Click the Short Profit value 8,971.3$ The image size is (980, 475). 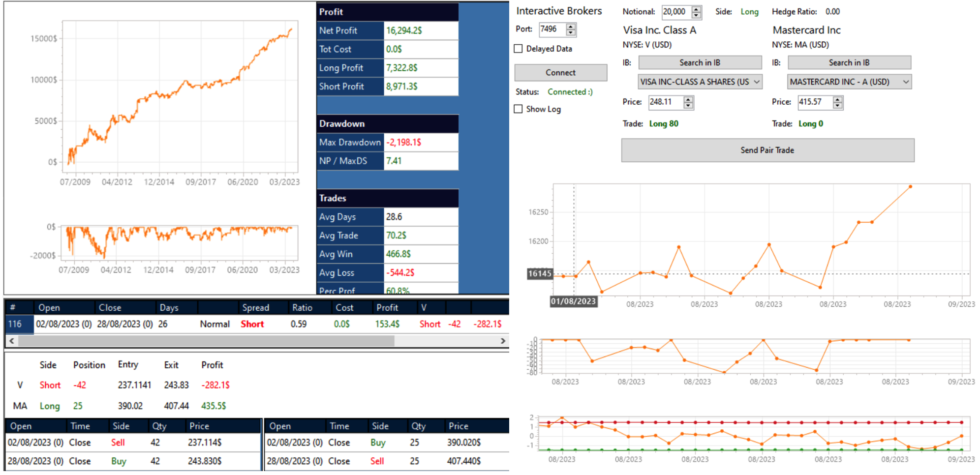point(401,87)
